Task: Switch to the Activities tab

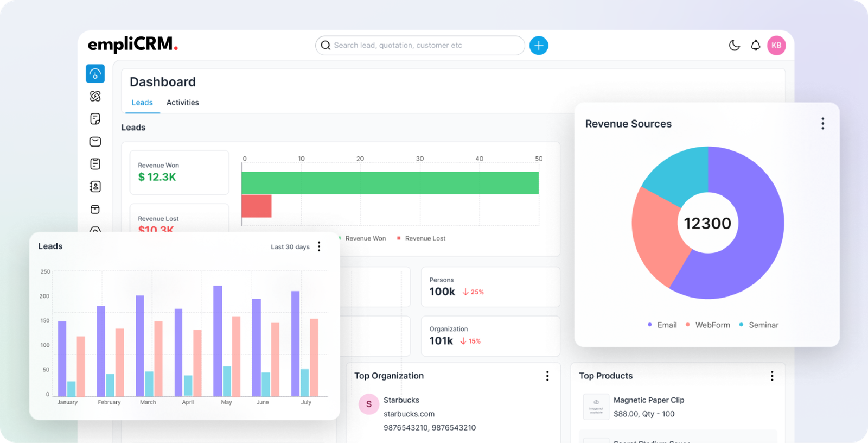Action: click(x=182, y=103)
